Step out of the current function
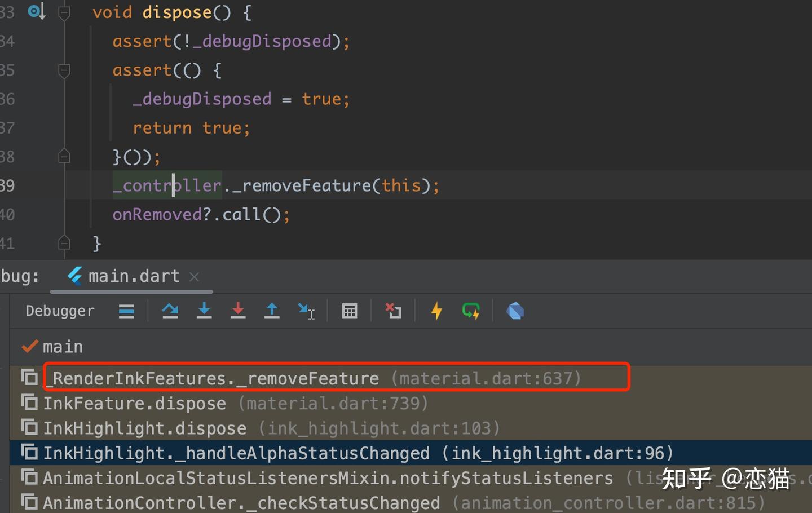 [272, 311]
